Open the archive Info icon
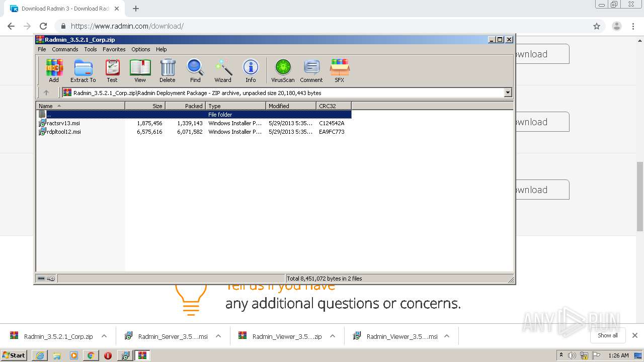 [x=251, y=70]
